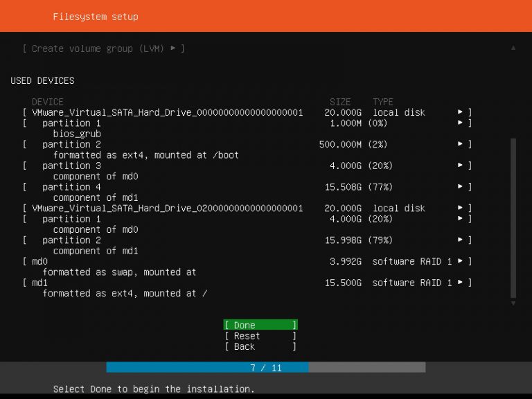Click the "3.992G" size value

[x=346, y=262]
